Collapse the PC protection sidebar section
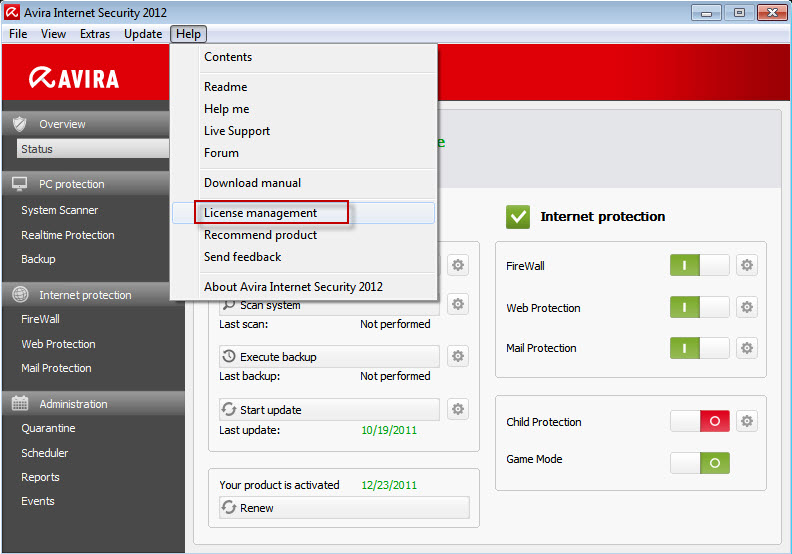This screenshot has width=792, height=554. pos(86,184)
